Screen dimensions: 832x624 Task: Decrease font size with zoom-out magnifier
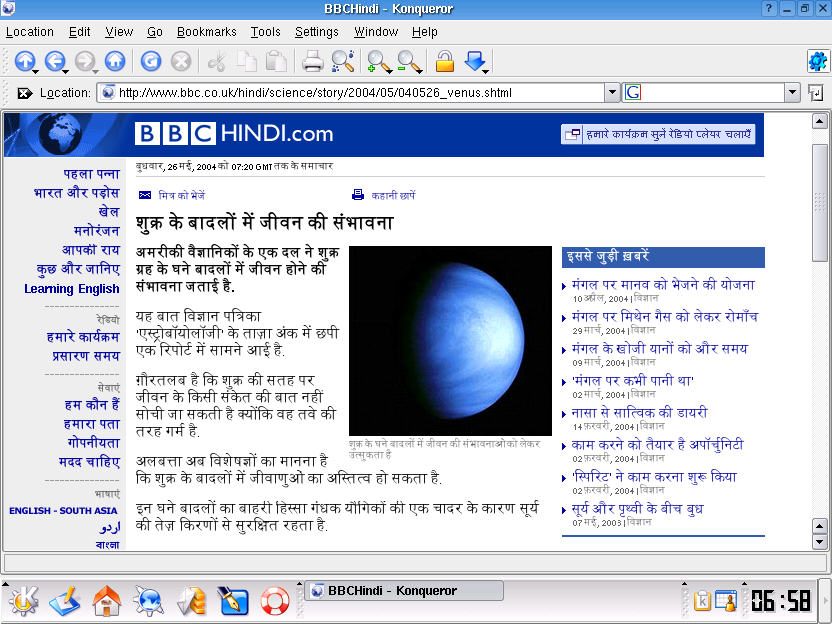coord(409,61)
